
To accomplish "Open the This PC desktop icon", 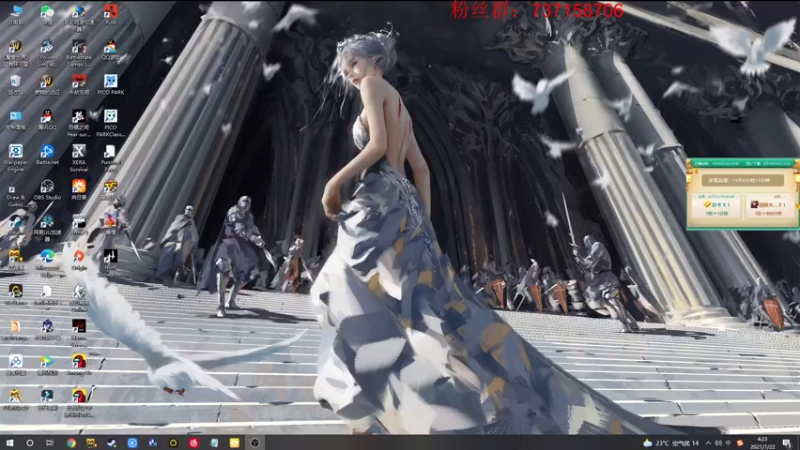I will coord(16,14).
